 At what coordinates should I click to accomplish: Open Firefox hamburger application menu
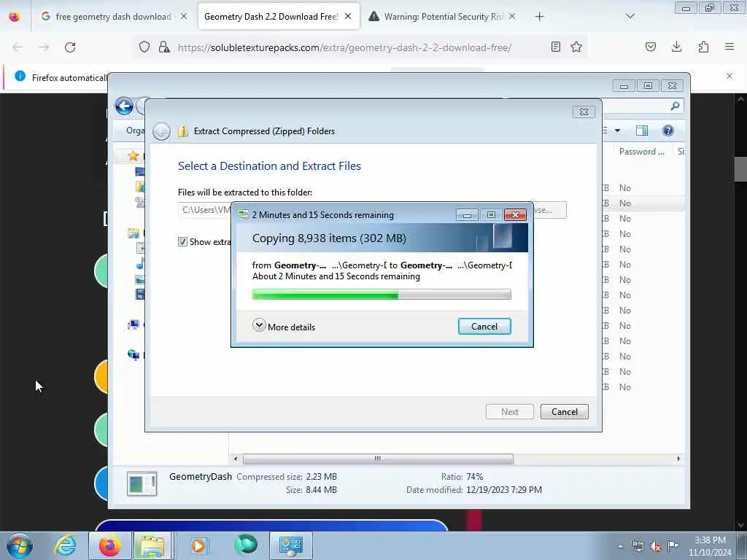729,47
